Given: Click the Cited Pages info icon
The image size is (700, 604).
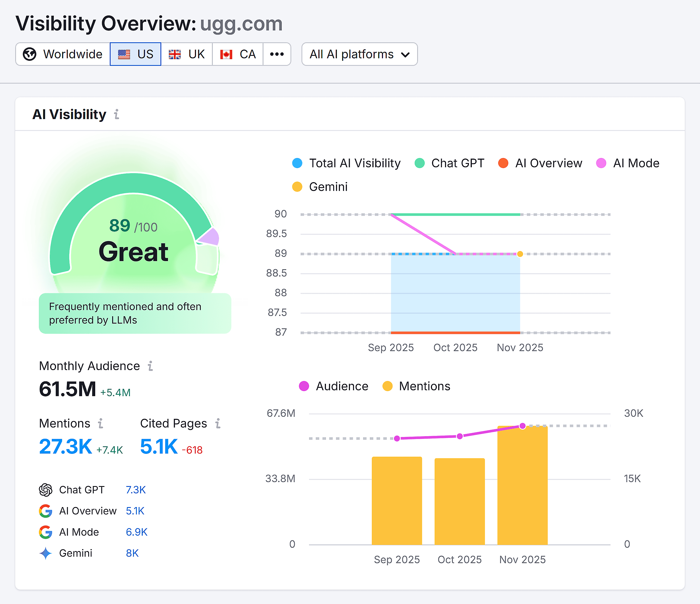Looking at the screenshot, I should (x=218, y=423).
